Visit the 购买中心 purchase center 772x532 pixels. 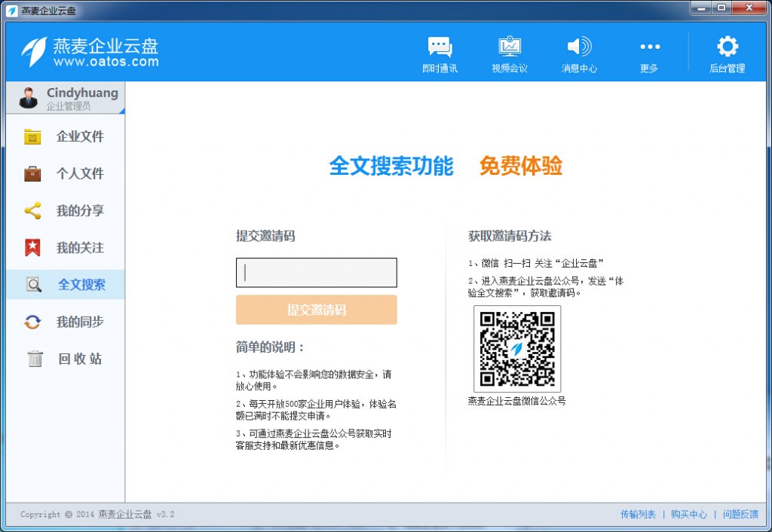tap(688, 514)
